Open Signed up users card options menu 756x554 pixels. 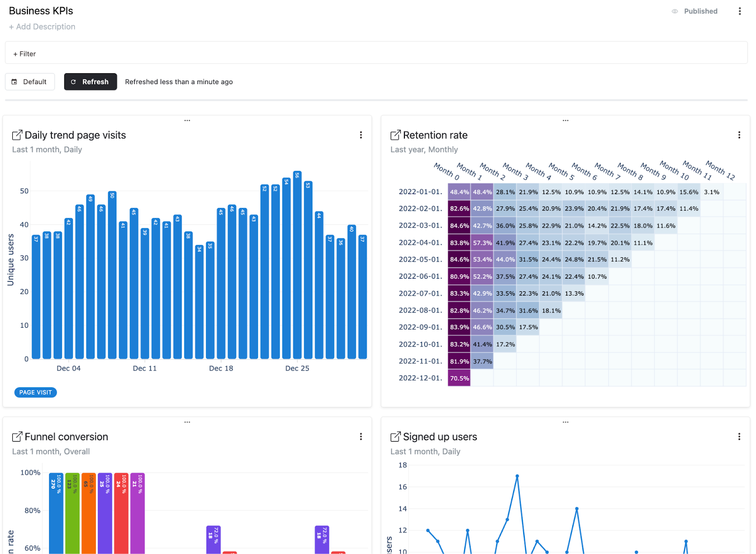[739, 437]
